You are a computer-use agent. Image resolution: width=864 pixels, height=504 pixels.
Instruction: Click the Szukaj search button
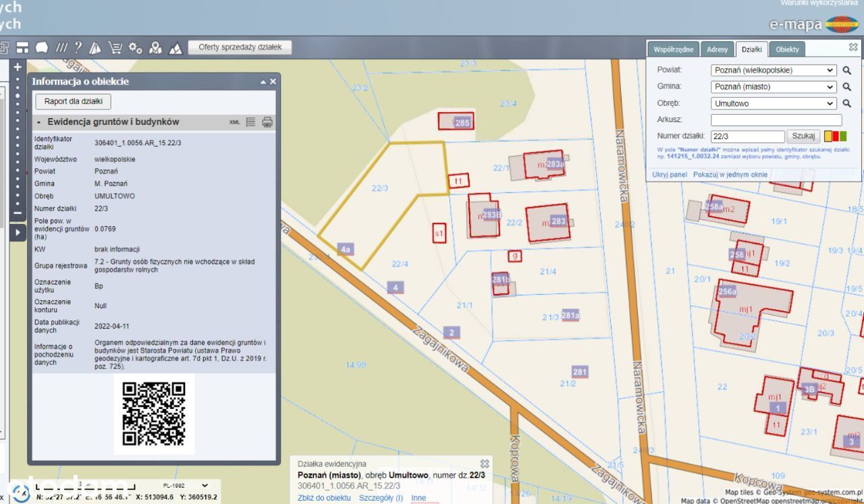click(803, 136)
